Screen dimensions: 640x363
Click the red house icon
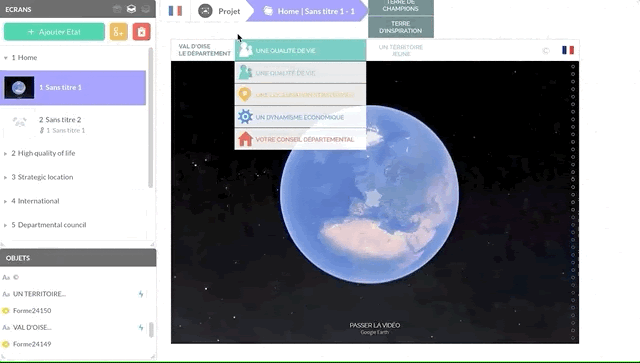245,139
